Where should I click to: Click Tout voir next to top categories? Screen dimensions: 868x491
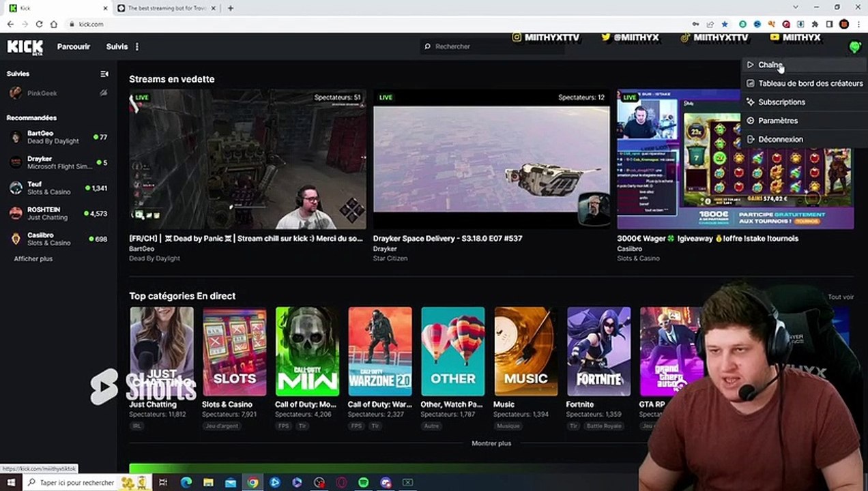841,297
